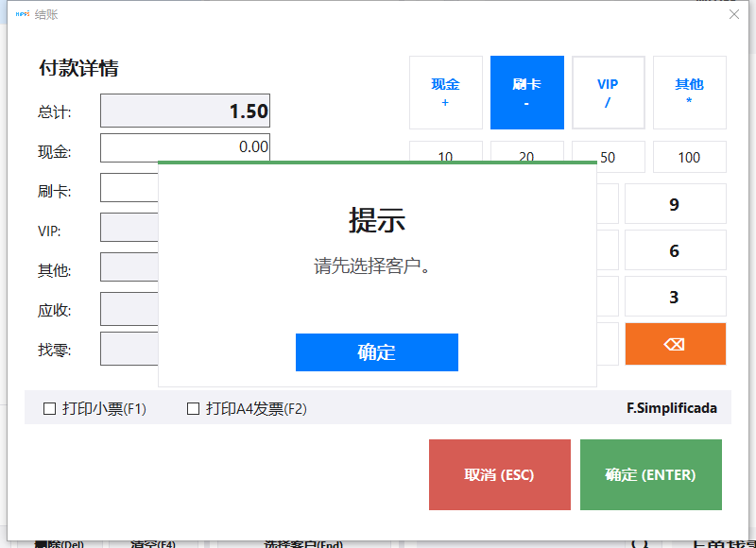
Task: Click the F.Simplificada label
Action: [x=672, y=408]
